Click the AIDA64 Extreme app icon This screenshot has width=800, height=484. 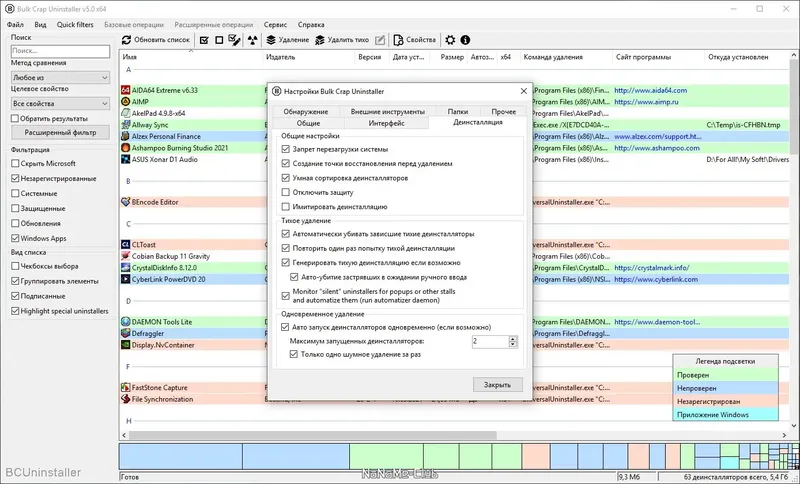[126, 90]
